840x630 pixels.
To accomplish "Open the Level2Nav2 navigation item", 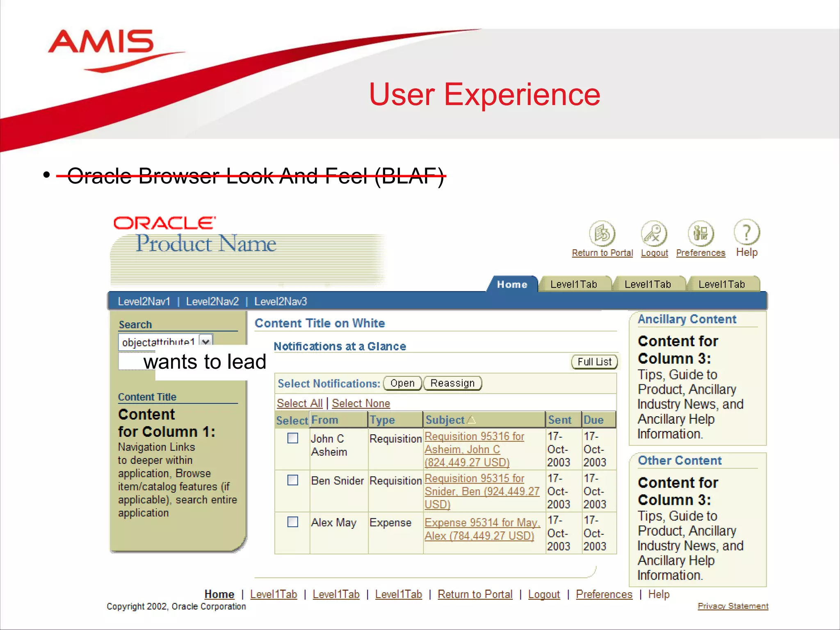I will pyautogui.click(x=212, y=301).
